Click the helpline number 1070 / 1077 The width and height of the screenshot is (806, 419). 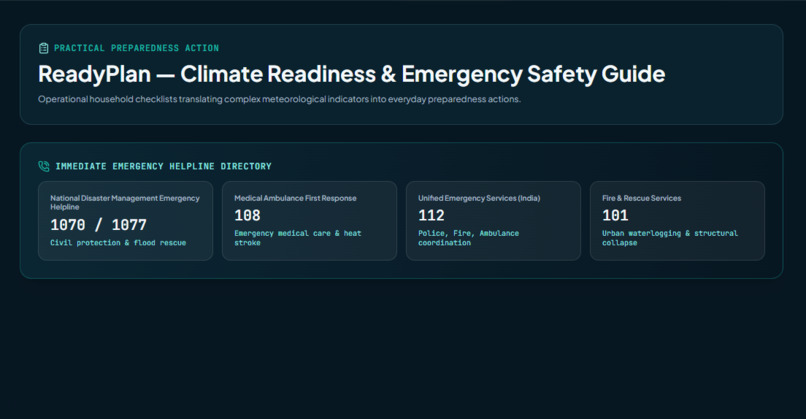coord(98,225)
